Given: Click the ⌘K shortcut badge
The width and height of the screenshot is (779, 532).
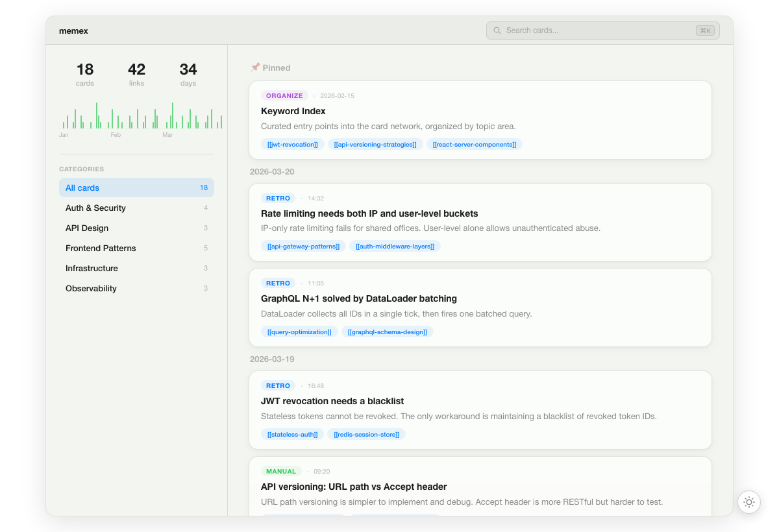Looking at the screenshot, I should pyautogui.click(x=705, y=30).
